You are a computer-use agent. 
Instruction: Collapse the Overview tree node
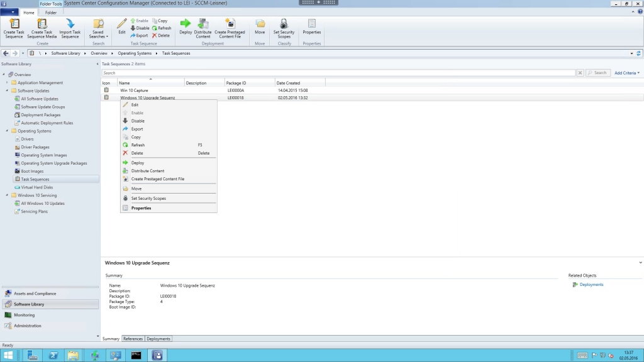(4, 75)
